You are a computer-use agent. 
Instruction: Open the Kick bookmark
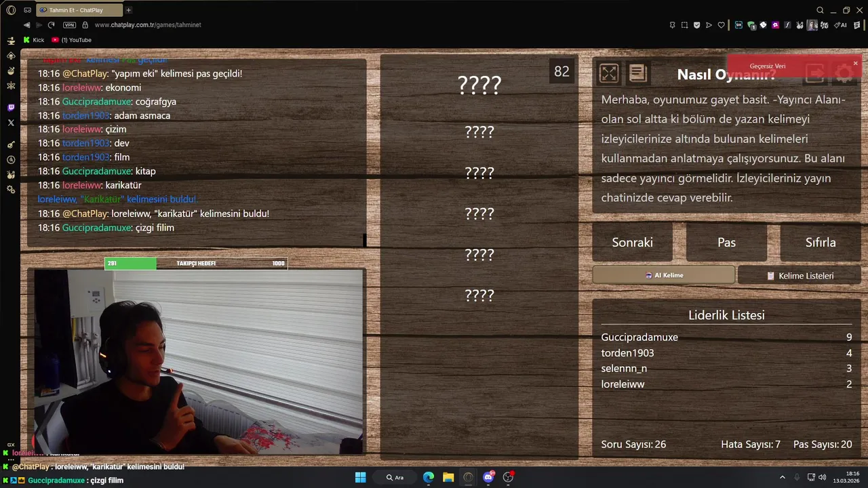pos(33,40)
